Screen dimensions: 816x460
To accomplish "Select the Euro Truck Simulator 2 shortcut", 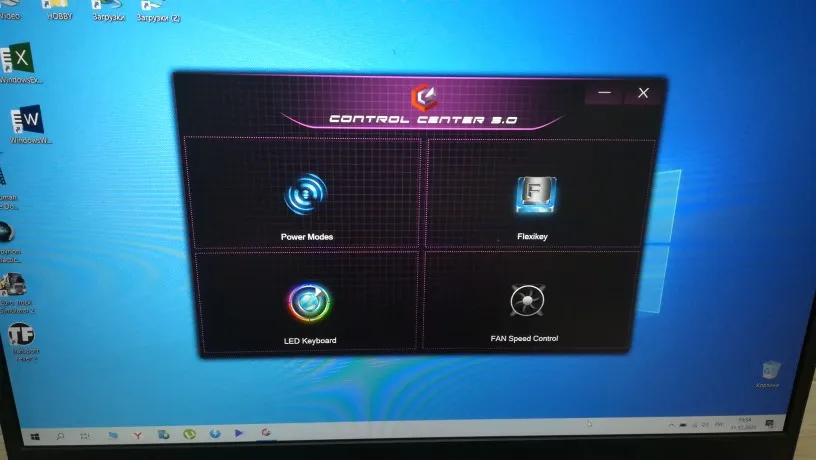I will click(x=17, y=295).
